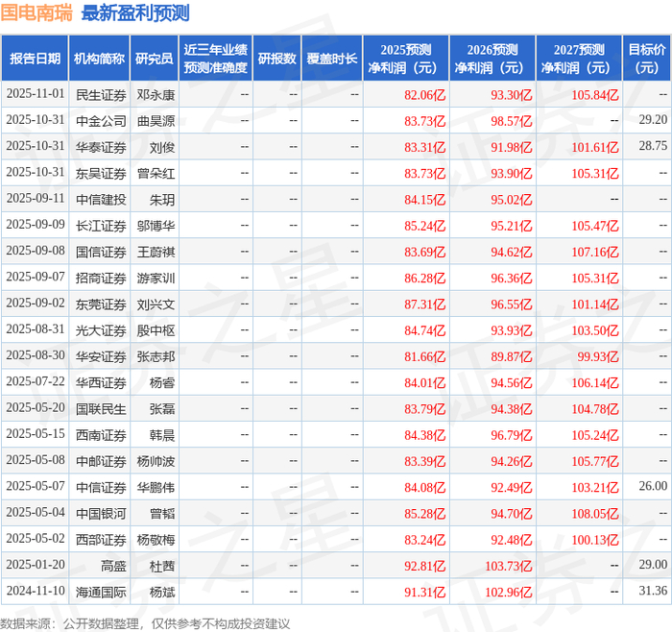The image size is (672, 632).
Task: Click the target price 29.20
Action: [x=653, y=120]
